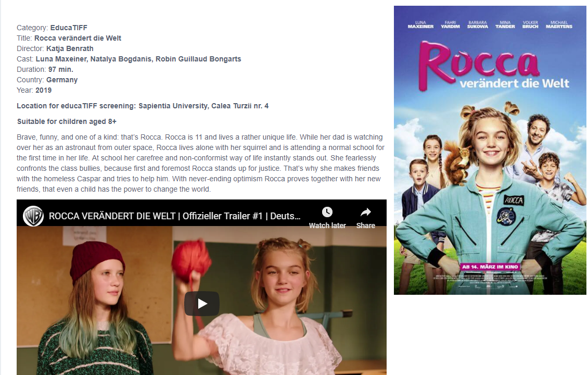Screen dimensions: 588x375
Task: Click the movie title Rocca verändert die Welt
Action: click(x=78, y=39)
